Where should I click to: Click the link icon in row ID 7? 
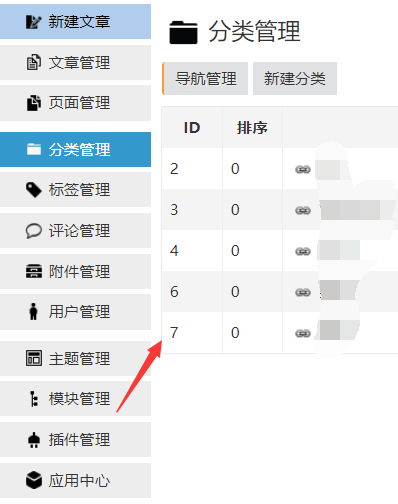pos(303,333)
